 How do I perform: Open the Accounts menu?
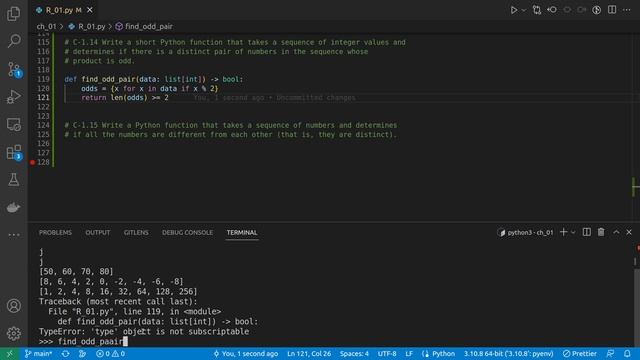pyautogui.click(x=13, y=306)
